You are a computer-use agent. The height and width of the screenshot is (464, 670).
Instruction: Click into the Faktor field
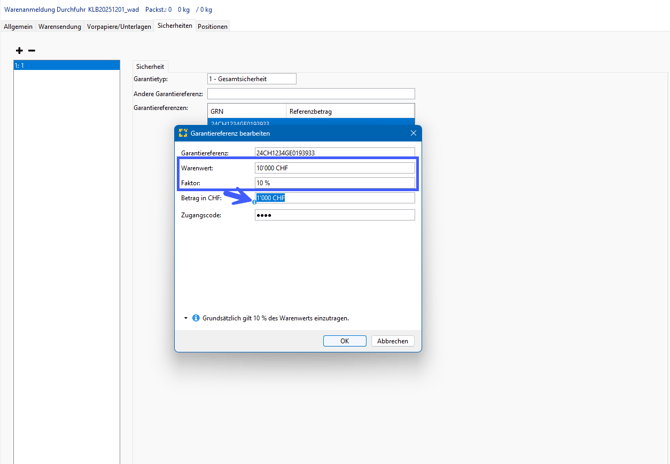[334, 183]
